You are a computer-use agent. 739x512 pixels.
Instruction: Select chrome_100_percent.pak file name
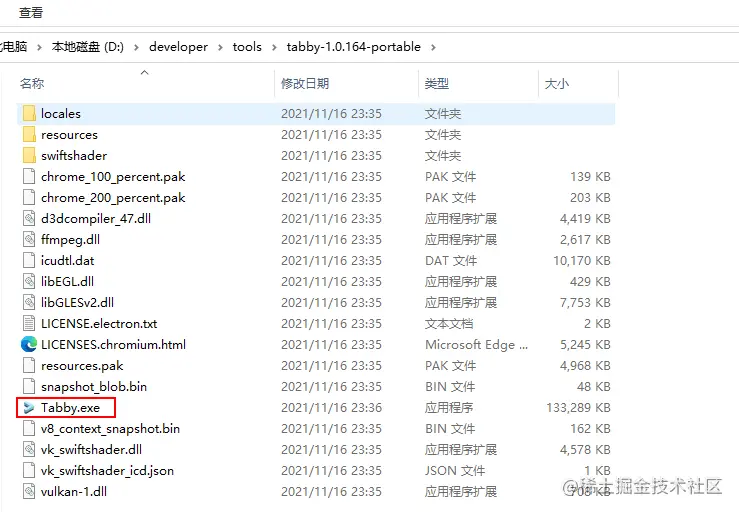113,177
